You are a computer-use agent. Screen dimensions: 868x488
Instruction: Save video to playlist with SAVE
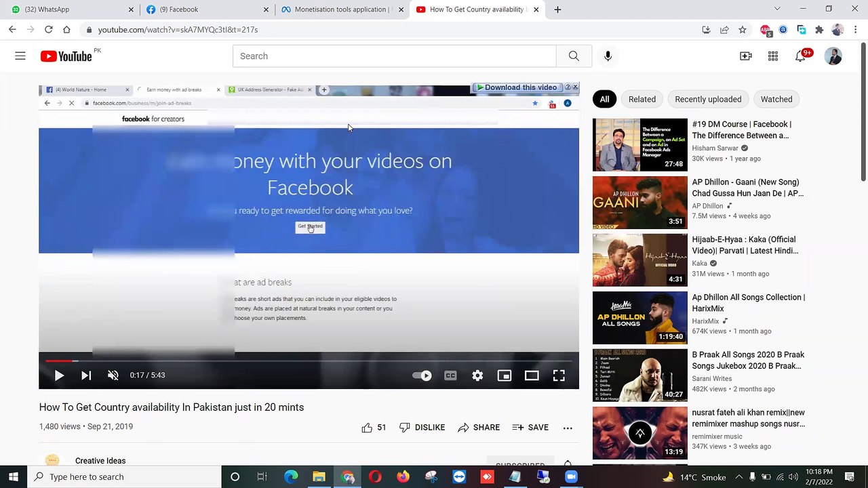coord(530,428)
